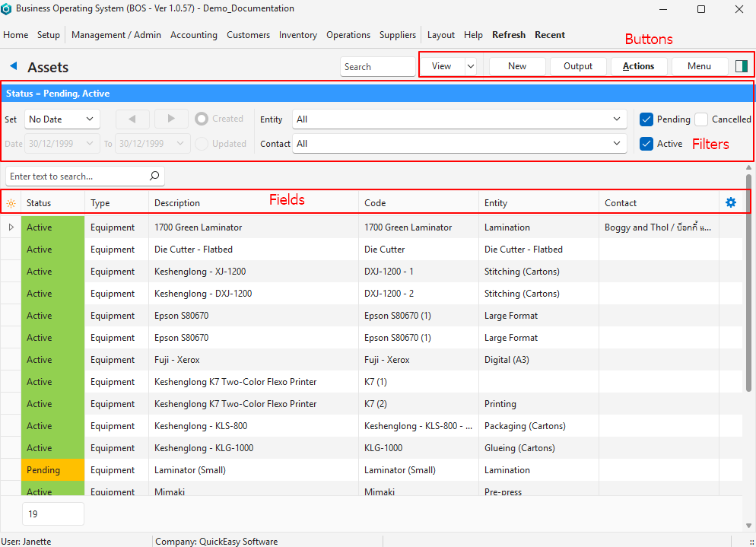Click the magnifier icon in the text search box
Image resolution: width=756 pixels, height=547 pixels.
click(154, 177)
